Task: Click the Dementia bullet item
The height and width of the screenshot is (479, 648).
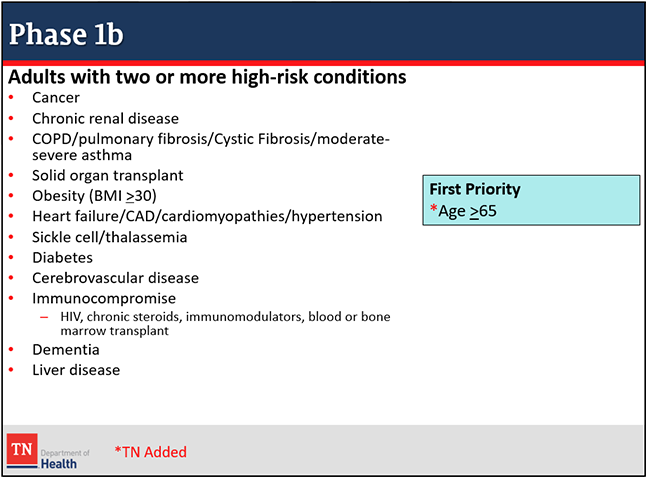Action: (66, 350)
